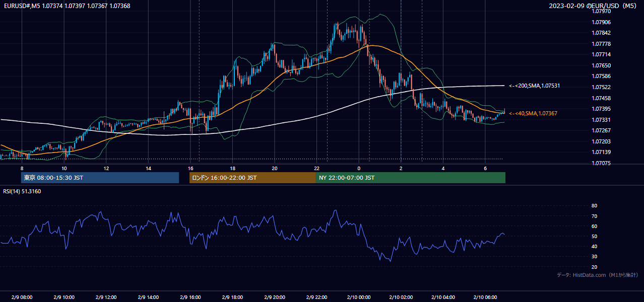Image resolution: width=644 pixels, height=302 pixels.
Task: Click price axis value 1.07203
Action: coord(601,141)
